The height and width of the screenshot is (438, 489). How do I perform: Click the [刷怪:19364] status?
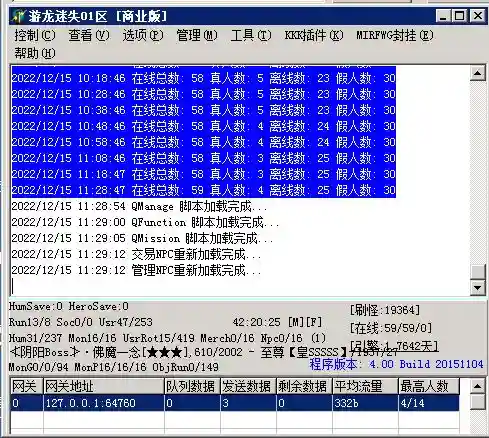coord(385,311)
